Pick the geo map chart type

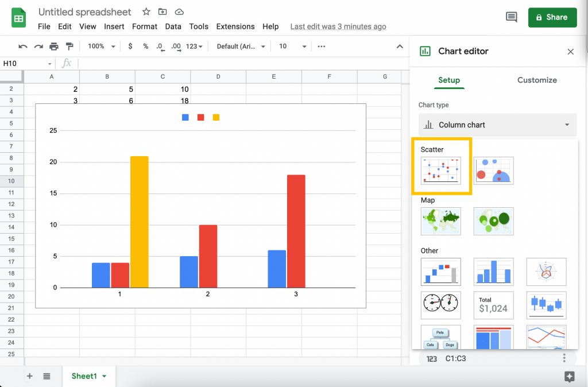click(x=440, y=221)
